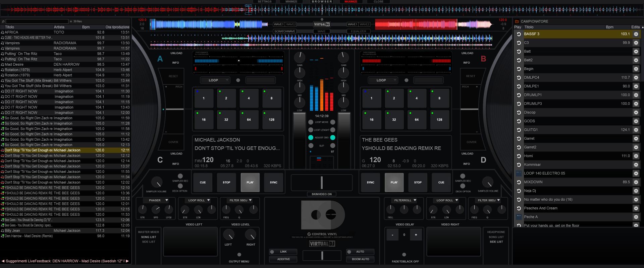Open edit gear for BASSF 3 sample
The height and width of the screenshot is (268, 644).
point(636,34)
